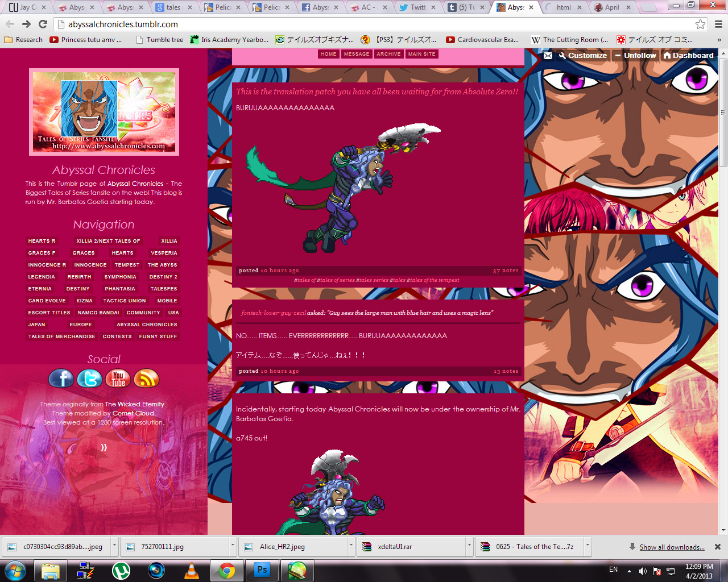The image size is (728, 582).
Task: Open the Windows Start menu
Action: [14, 570]
